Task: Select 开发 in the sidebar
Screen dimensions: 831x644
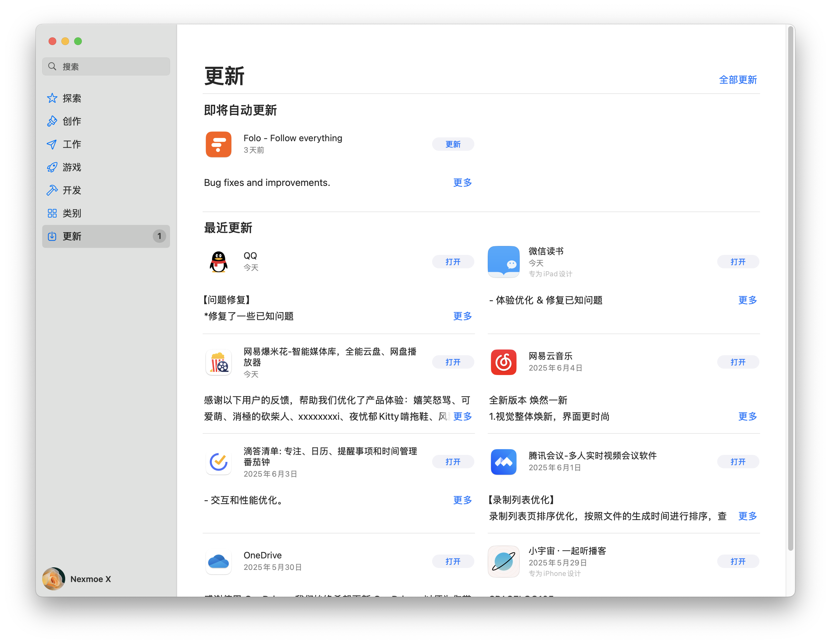Action: click(x=106, y=190)
